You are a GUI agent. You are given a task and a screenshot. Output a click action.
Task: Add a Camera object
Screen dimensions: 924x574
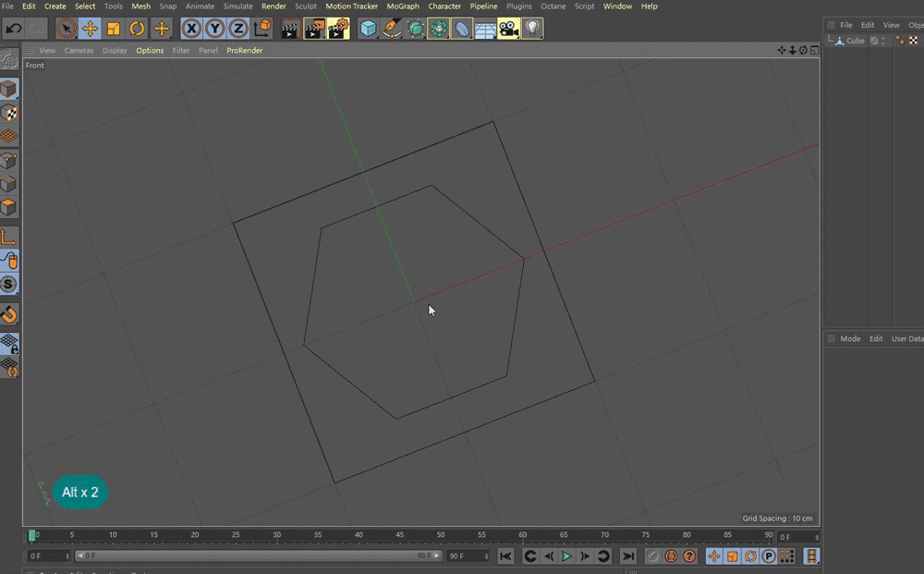508,29
